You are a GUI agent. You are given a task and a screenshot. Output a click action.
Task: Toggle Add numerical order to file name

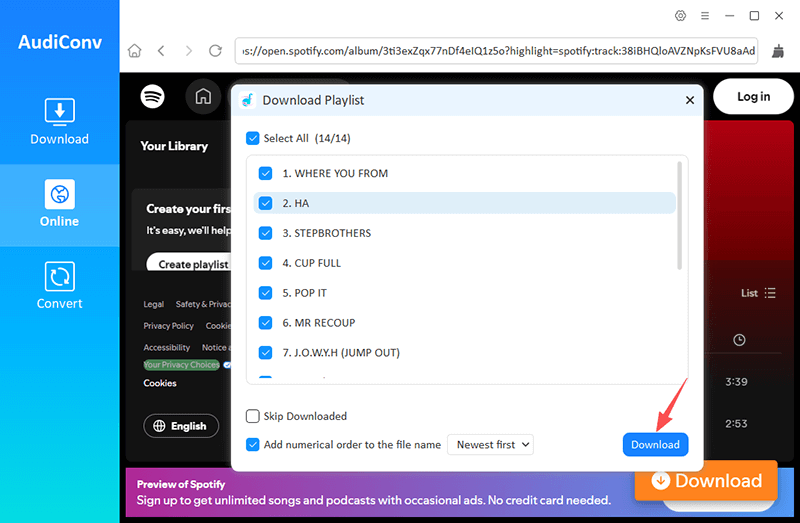[253, 444]
